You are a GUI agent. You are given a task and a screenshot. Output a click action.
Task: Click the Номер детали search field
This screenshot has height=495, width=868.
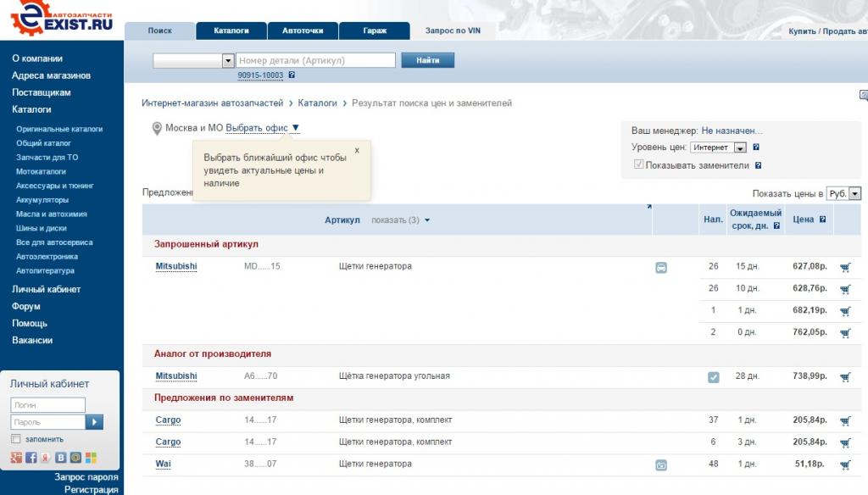[315, 61]
